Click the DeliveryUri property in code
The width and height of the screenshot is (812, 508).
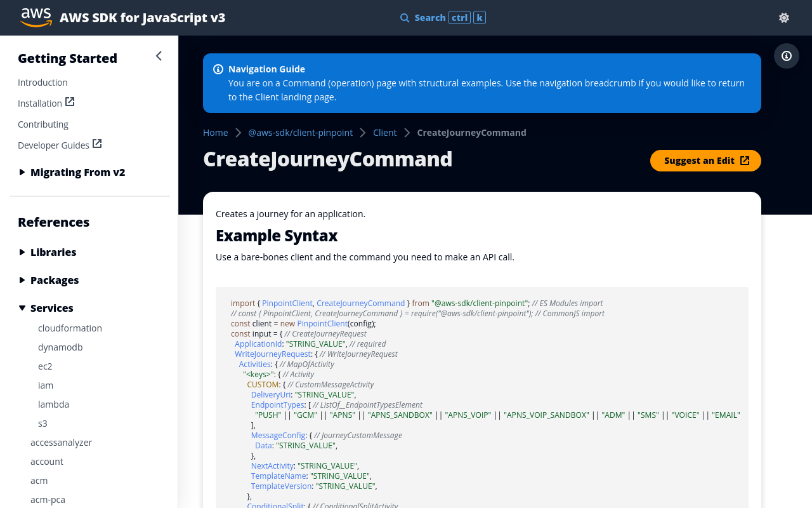(x=271, y=395)
